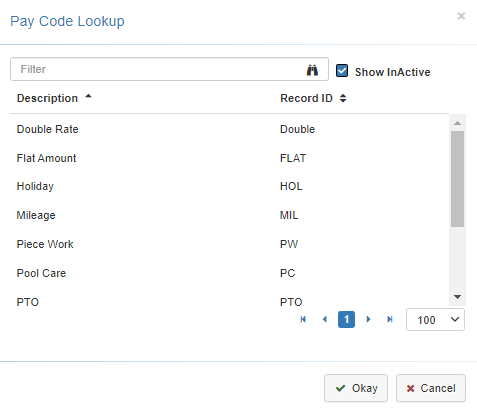477x413 pixels.
Task: Select the Holiday pay code row
Action: click(229, 186)
